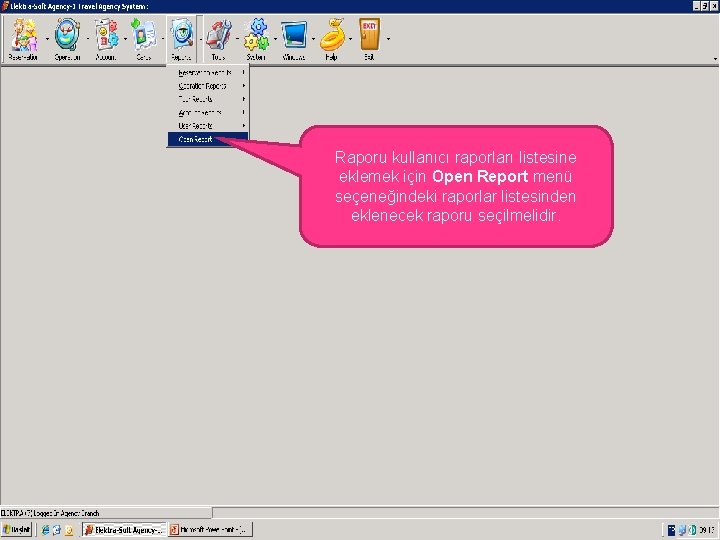The width and height of the screenshot is (720, 540).
Task: Open the User Reports submenu
Action: tap(208, 126)
